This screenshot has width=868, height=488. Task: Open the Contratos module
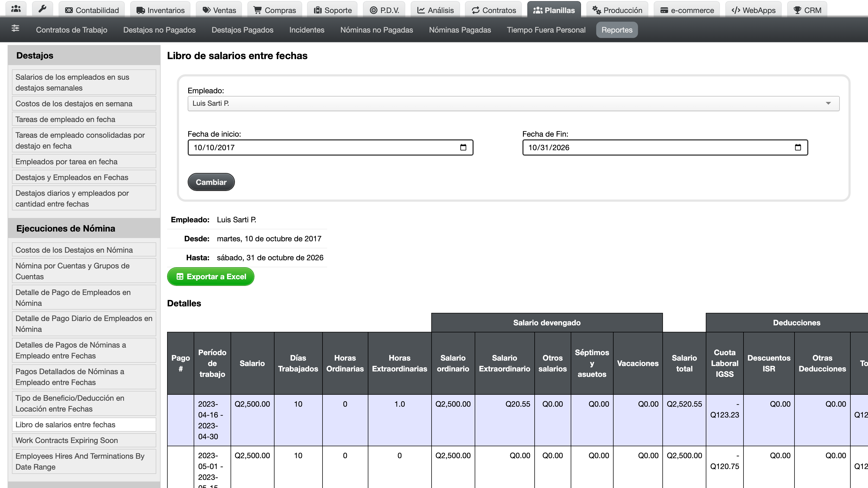point(494,10)
